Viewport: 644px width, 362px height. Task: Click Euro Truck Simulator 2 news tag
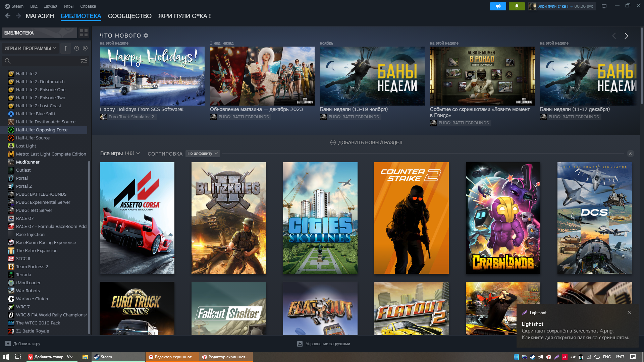127,117
